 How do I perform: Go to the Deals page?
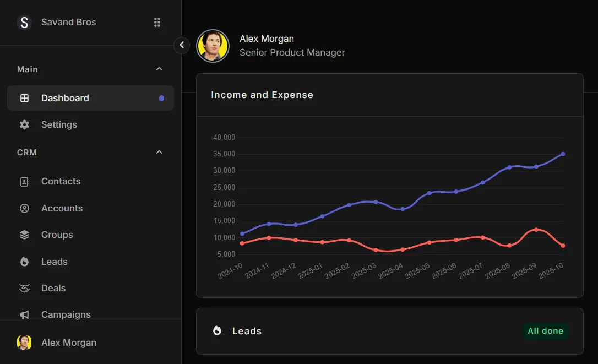pos(53,288)
